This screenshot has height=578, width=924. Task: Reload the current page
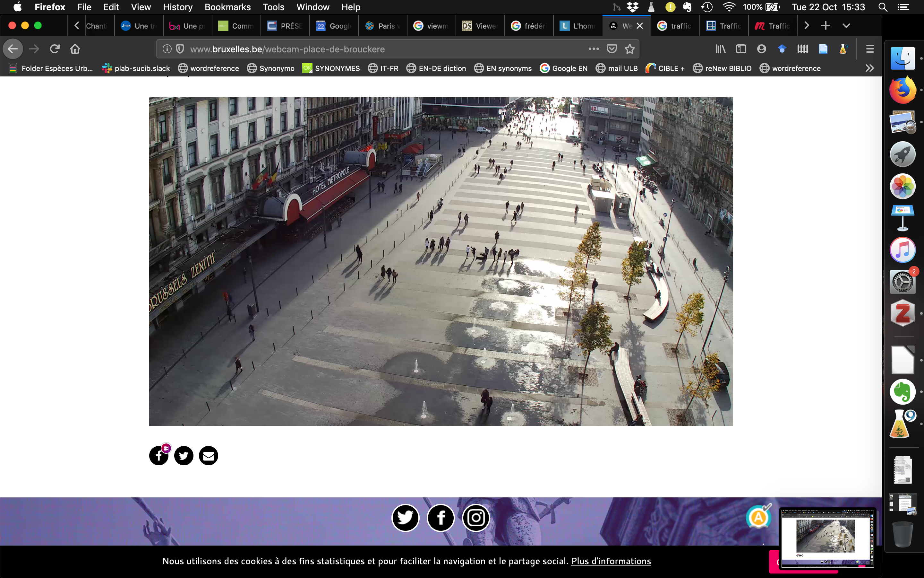(55, 49)
